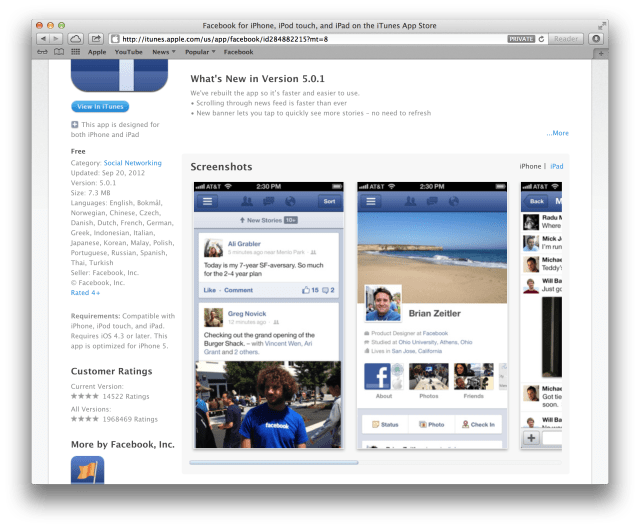
Task: Click 'Updated: Sep 20, 2012' text
Action: pyautogui.click(x=108, y=173)
